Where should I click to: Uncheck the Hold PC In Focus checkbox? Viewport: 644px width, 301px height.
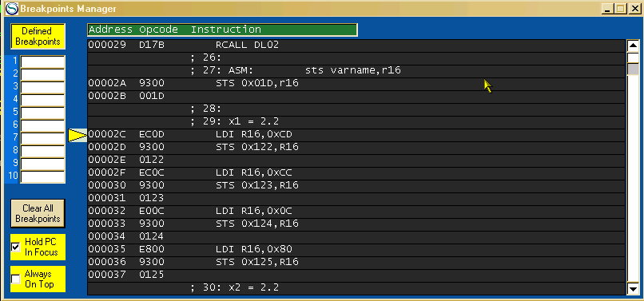[16, 247]
